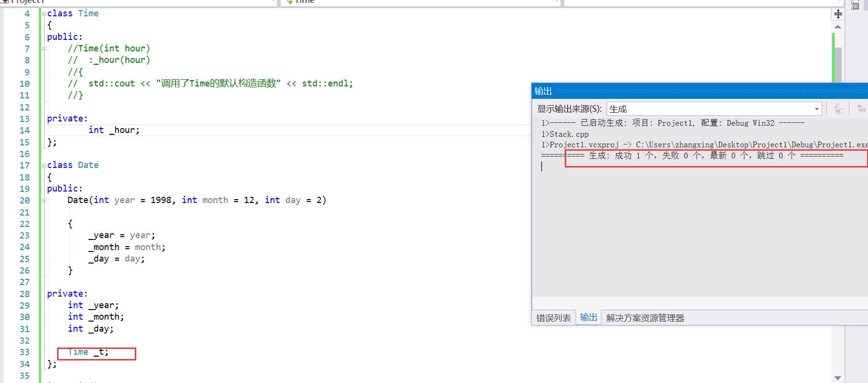Click the text 'class Date' on line 17
The height and width of the screenshot is (383, 868).
coord(73,165)
